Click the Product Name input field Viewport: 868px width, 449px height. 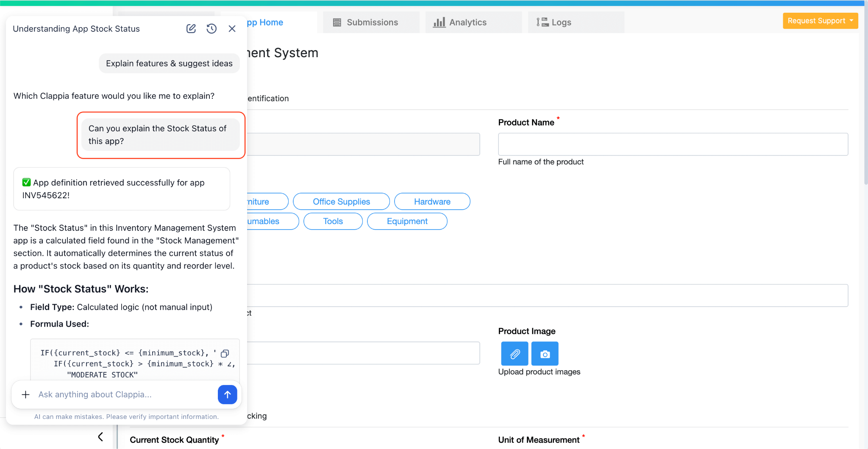coord(673,144)
